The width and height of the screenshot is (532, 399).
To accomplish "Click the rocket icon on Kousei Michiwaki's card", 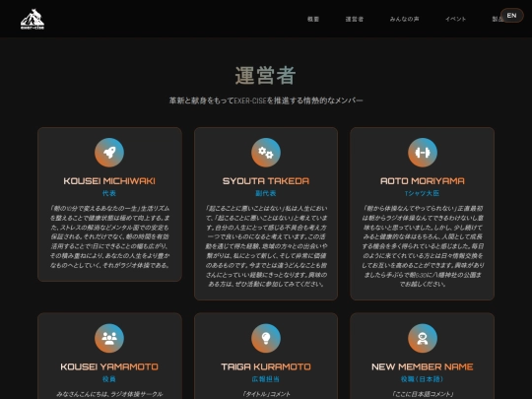I will coord(109,153).
